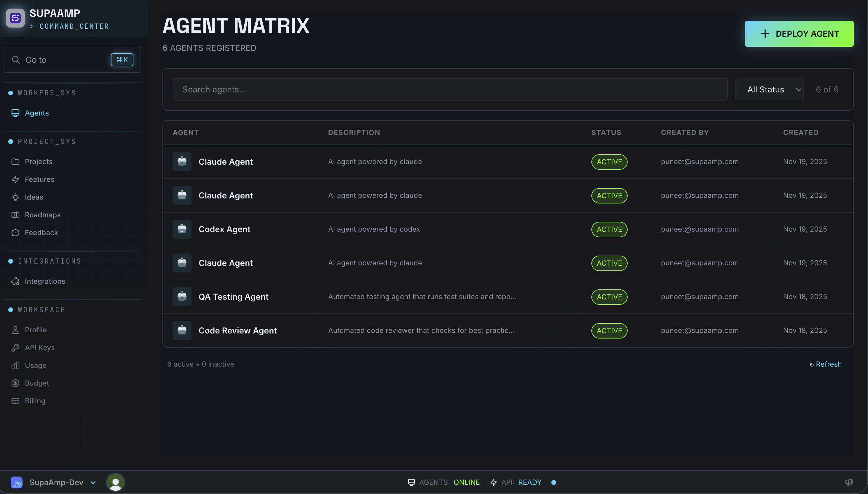The width and height of the screenshot is (868, 494).
Task: Open the Go to command palette
Action: point(72,60)
